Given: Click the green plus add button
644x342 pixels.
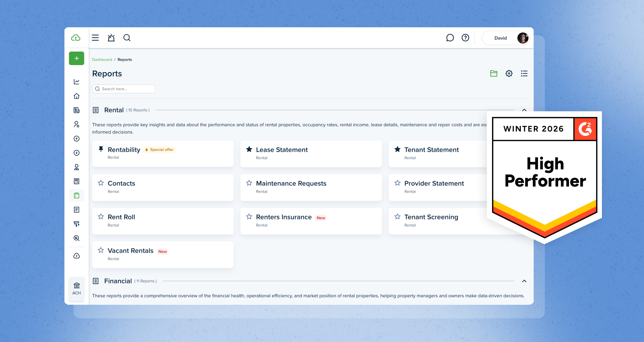Looking at the screenshot, I should (x=76, y=58).
